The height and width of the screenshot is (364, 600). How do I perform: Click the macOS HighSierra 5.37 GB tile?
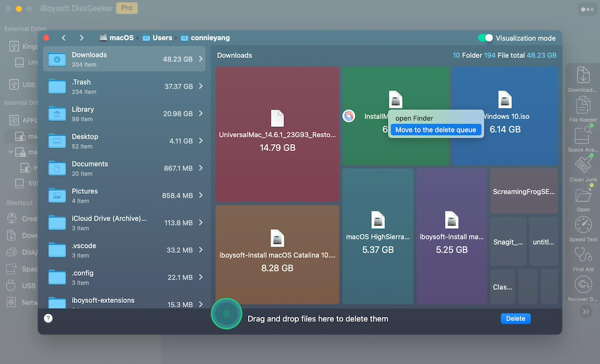pos(378,236)
